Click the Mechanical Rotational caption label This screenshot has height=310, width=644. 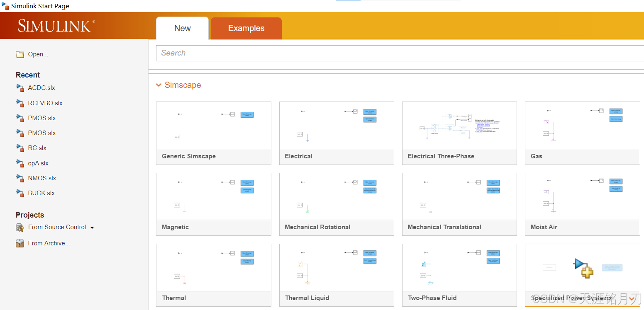(317, 227)
